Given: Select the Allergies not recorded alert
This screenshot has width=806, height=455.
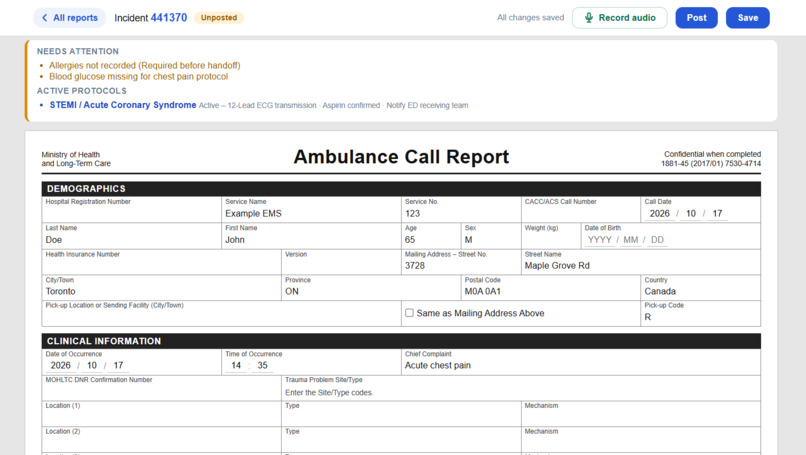Looking at the screenshot, I should (x=144, y=65).
